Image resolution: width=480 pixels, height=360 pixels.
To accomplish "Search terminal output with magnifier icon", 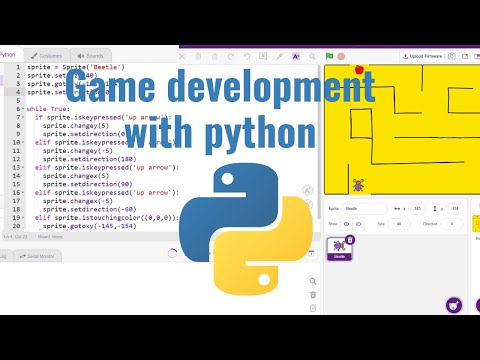I will coord(313,281).
